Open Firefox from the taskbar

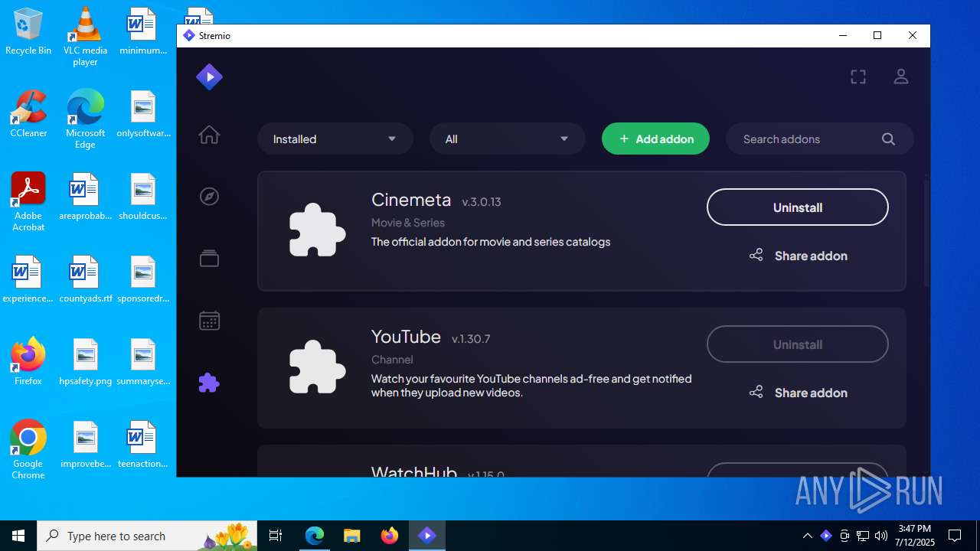pos(390,536)
